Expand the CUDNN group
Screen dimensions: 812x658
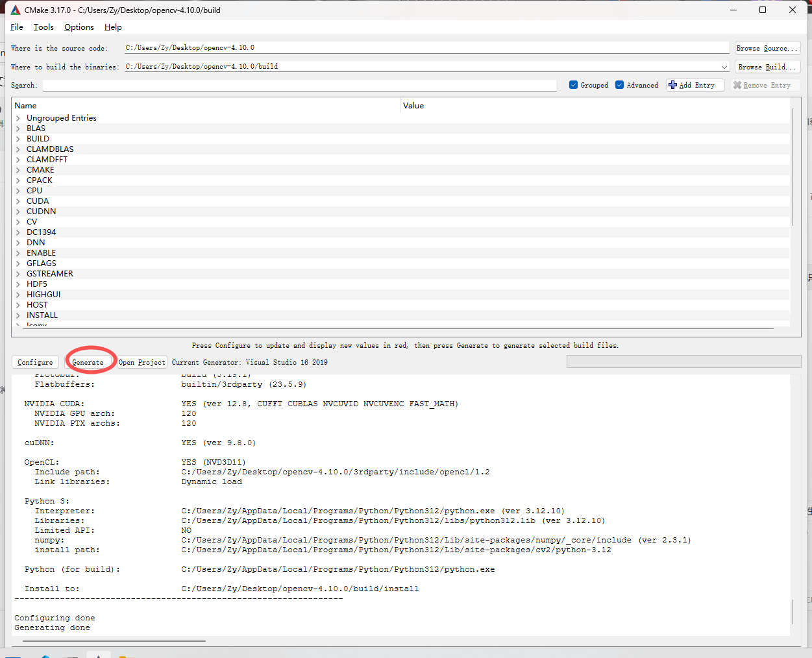[18, 212]
